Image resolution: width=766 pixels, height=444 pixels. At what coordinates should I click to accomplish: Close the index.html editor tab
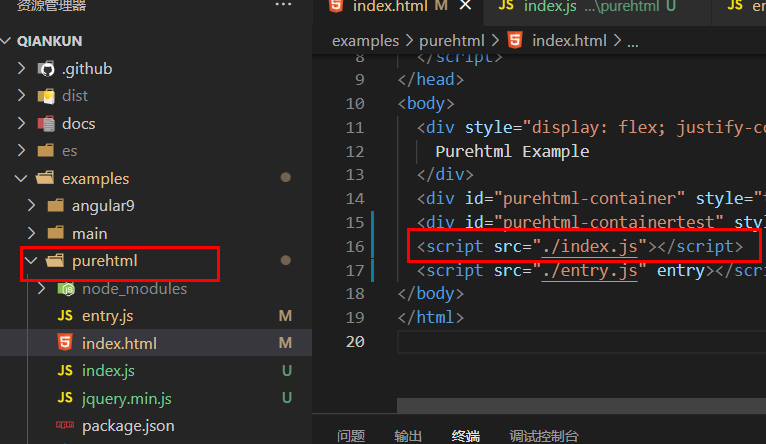click(466, 5)
